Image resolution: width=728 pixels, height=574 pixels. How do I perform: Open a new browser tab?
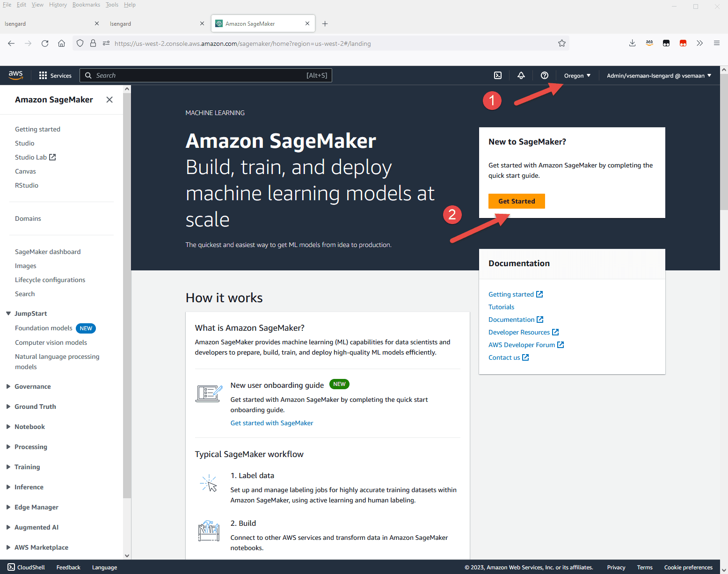[x=325, y=23]
